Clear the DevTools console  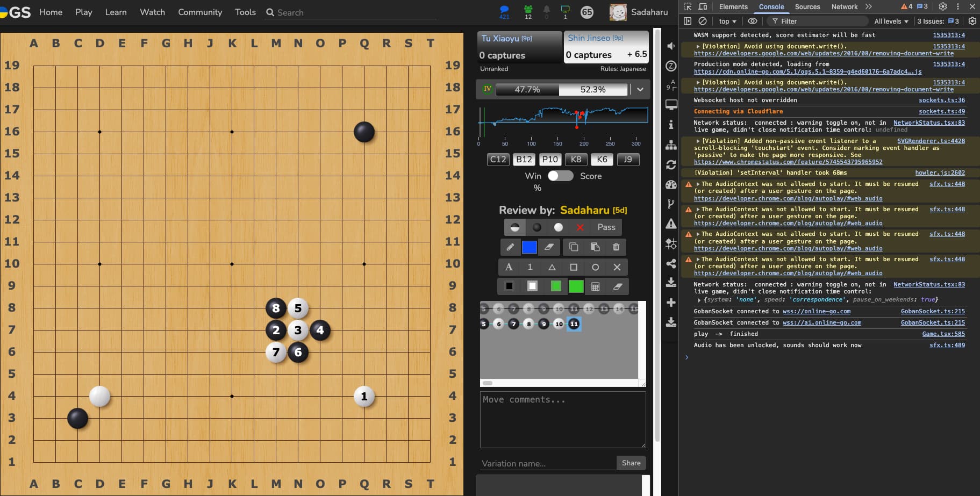[x=703, y=21]
